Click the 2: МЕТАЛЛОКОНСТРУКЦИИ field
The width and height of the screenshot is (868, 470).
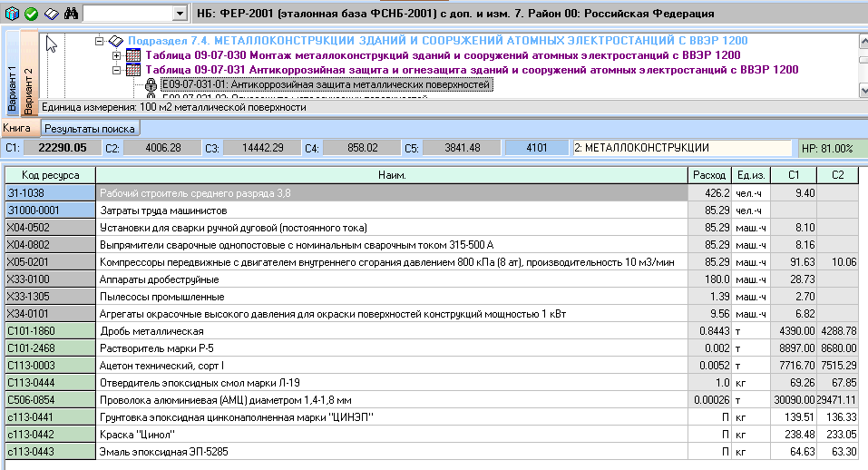682,148
